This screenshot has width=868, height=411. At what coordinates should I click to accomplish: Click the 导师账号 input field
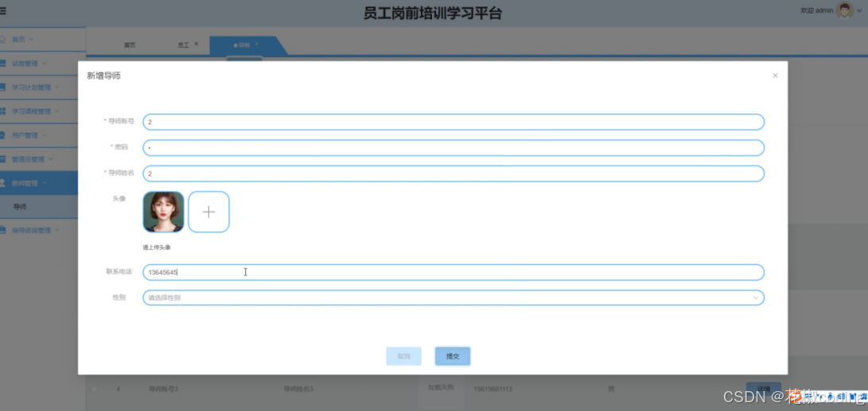click(453, 122)
